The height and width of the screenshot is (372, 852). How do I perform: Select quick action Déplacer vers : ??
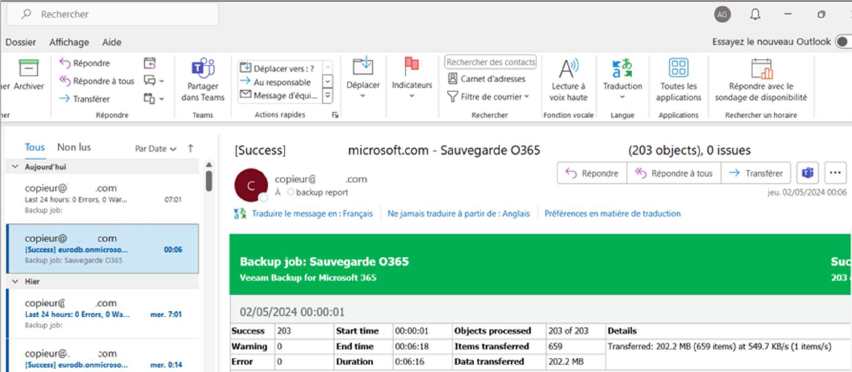[278, 68]
